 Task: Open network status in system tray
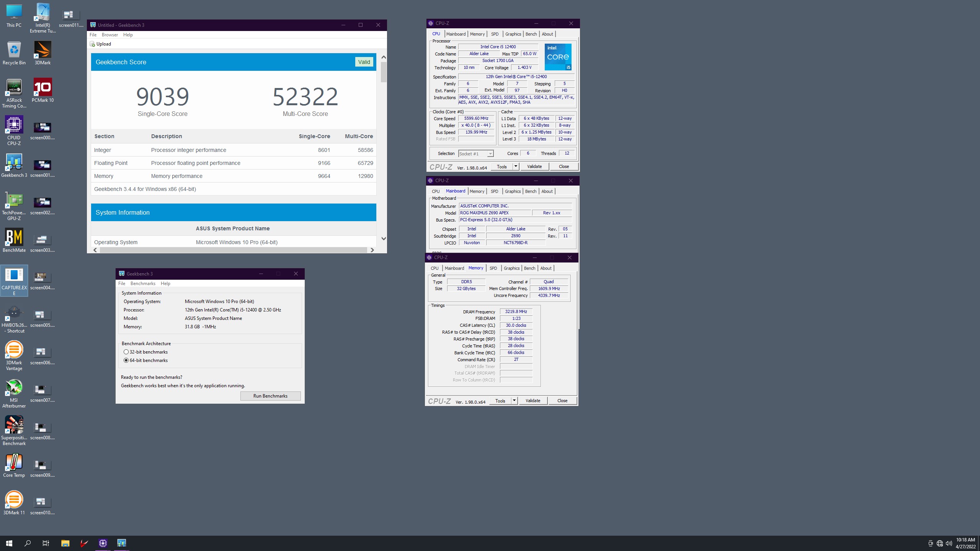point(939,543)
